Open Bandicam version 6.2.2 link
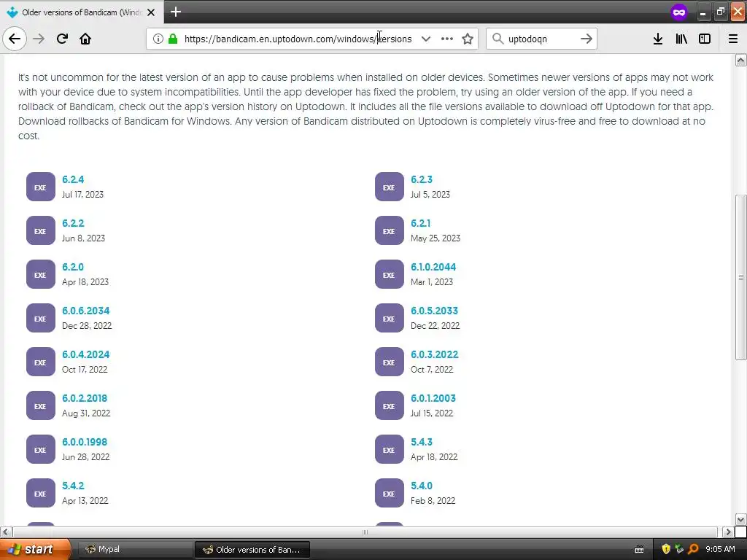 pos(73,223)
